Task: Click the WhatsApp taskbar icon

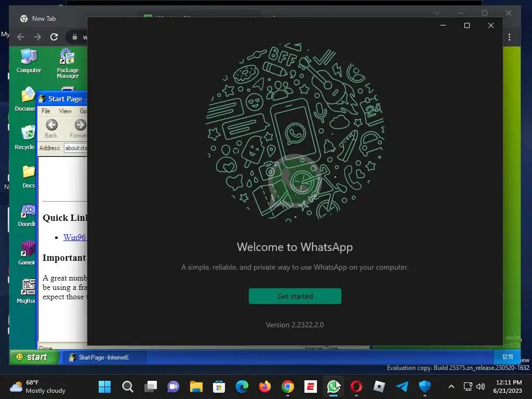Action: point(333,387)
